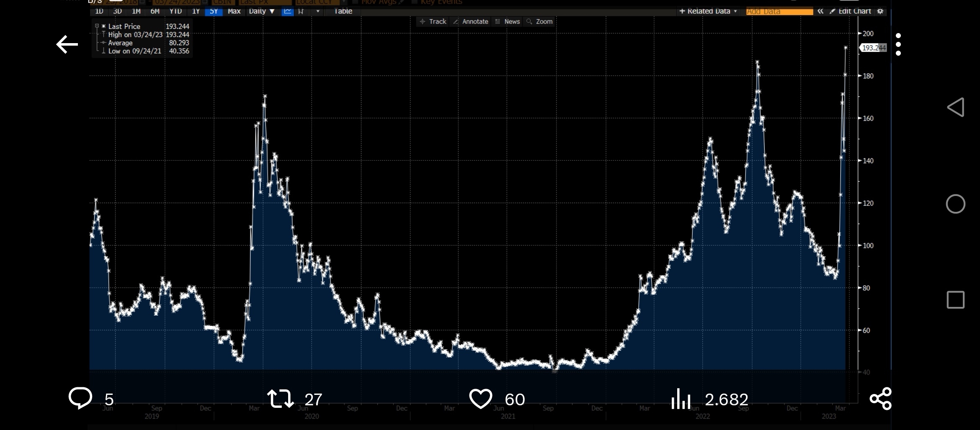Open the chart settings gear

pos(879,11)
